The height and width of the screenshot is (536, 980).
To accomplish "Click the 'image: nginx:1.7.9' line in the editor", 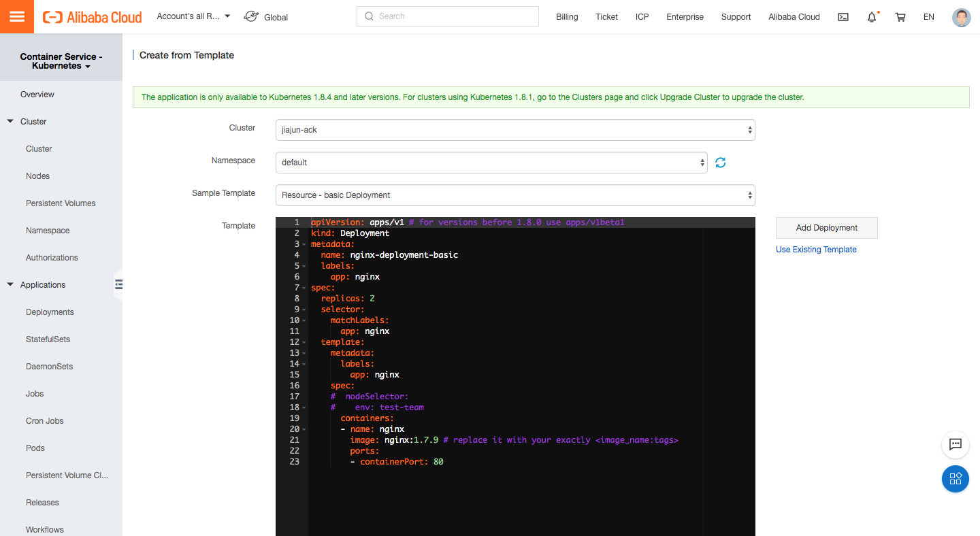I will pyautogui.click(x=514, y=440).
